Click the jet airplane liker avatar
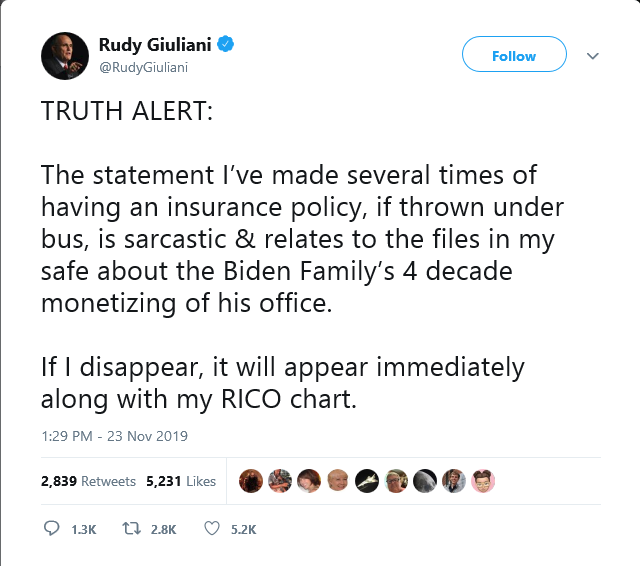The image size is (640, 566). (x=367, y=480)
